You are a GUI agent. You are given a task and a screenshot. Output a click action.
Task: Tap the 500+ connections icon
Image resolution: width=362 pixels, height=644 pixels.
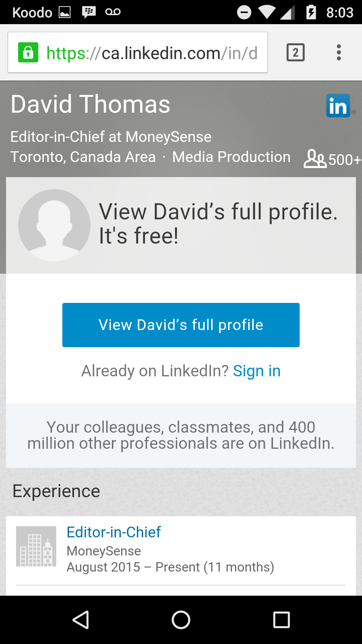click(x=315, y=159)
